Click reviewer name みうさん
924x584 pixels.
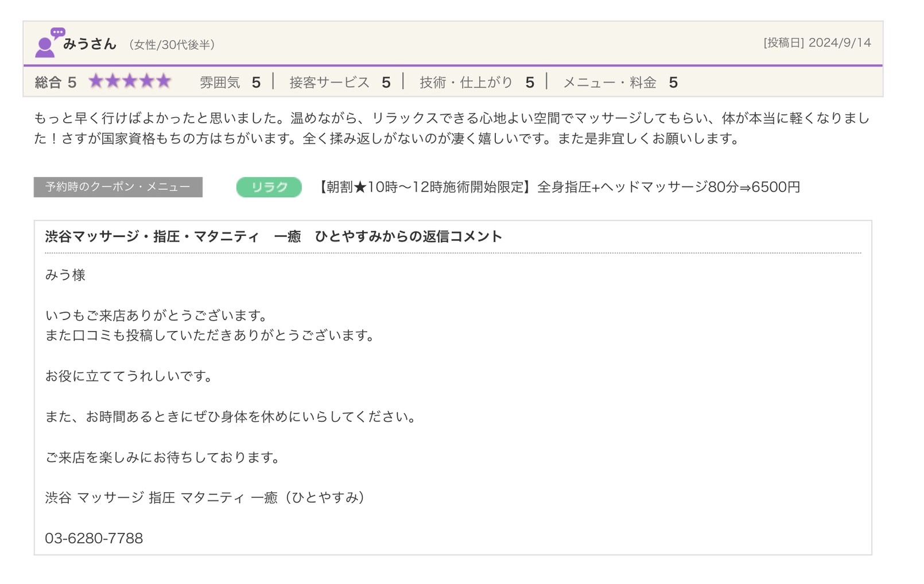[x=90, y=44]
